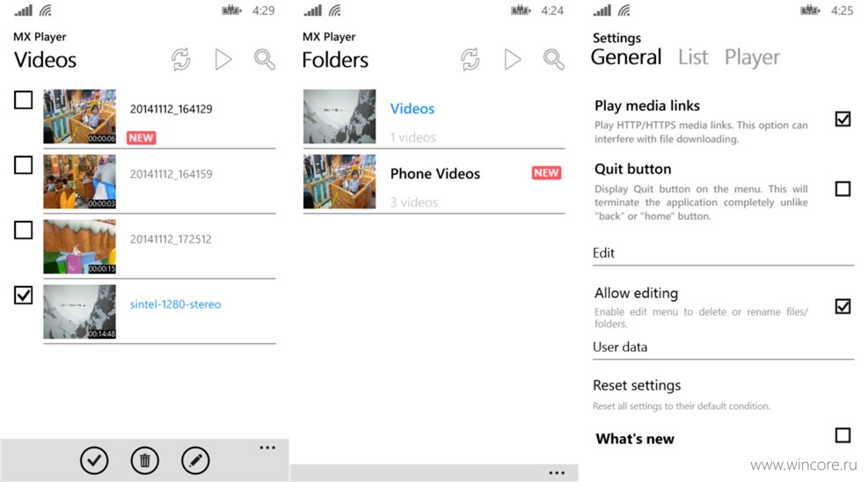Switch to the General settings tab
The width and height of the screenshot is (868, 482).
[626, 57]
